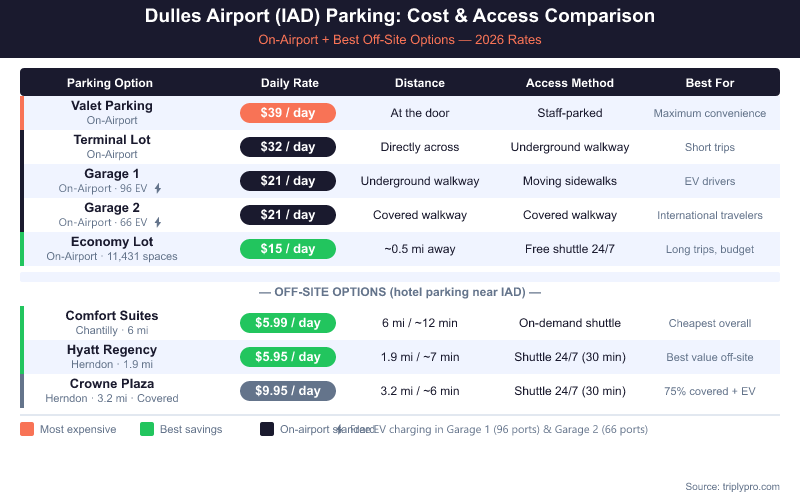Click the dark On-airport standard legend swatch

tap(267, 429)
